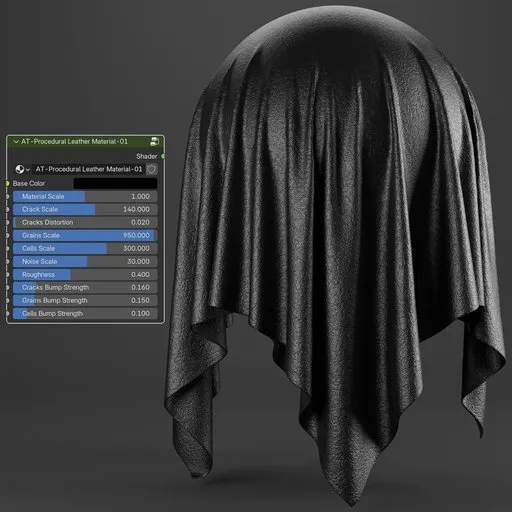512x512 pixels.
Task: Click the Cells Scale slider
Action: click(85, 248)
